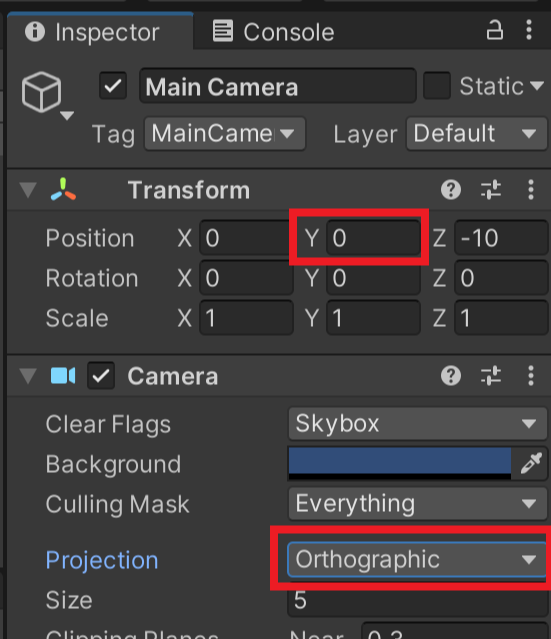Screen dimensions: 551x639
Task: Toggle the Main Camera active checkbox
Action: [113, 86]
